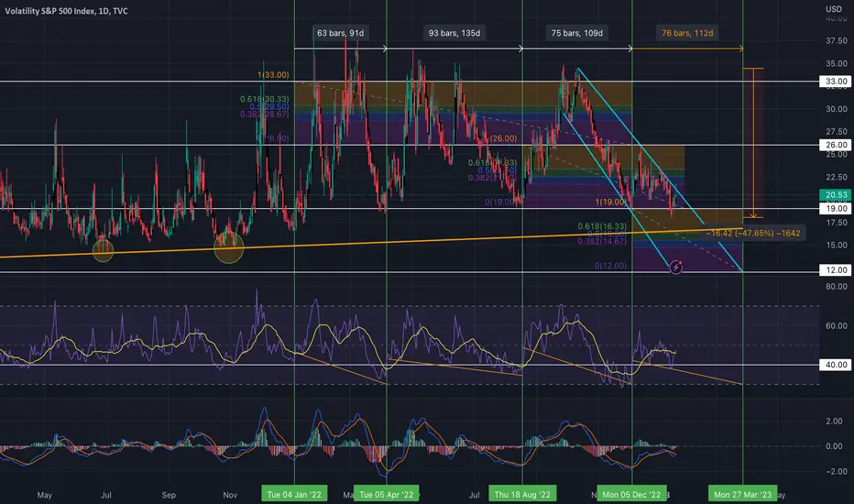854x504 pixels.
Task: Click the 0.00 value on the MACD axis
Action: 834,446
